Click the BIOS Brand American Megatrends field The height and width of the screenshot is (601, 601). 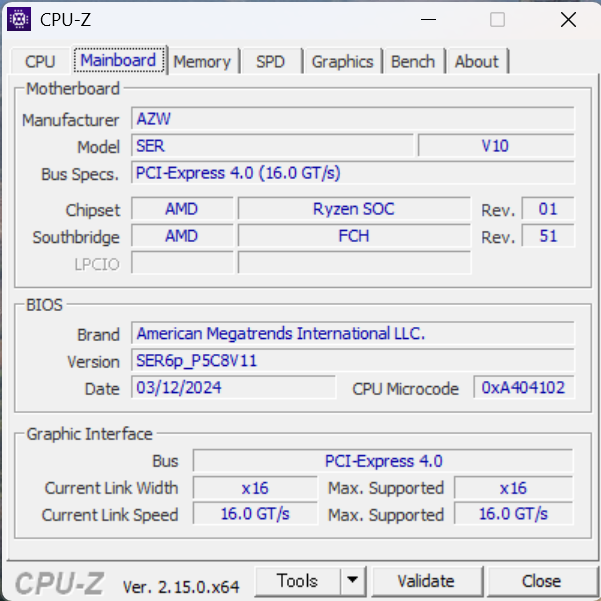tap(353, 333)
